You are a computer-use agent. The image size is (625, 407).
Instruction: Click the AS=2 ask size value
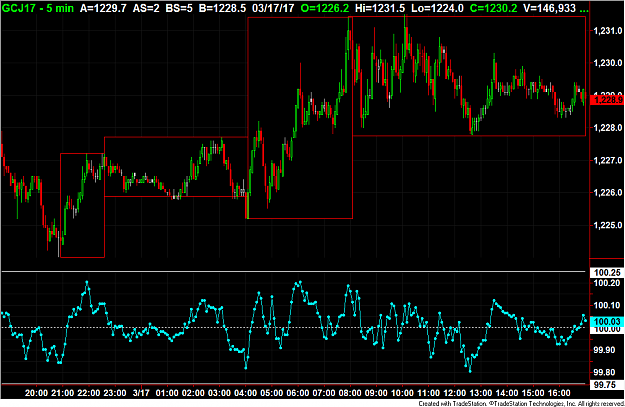point(145,8)
